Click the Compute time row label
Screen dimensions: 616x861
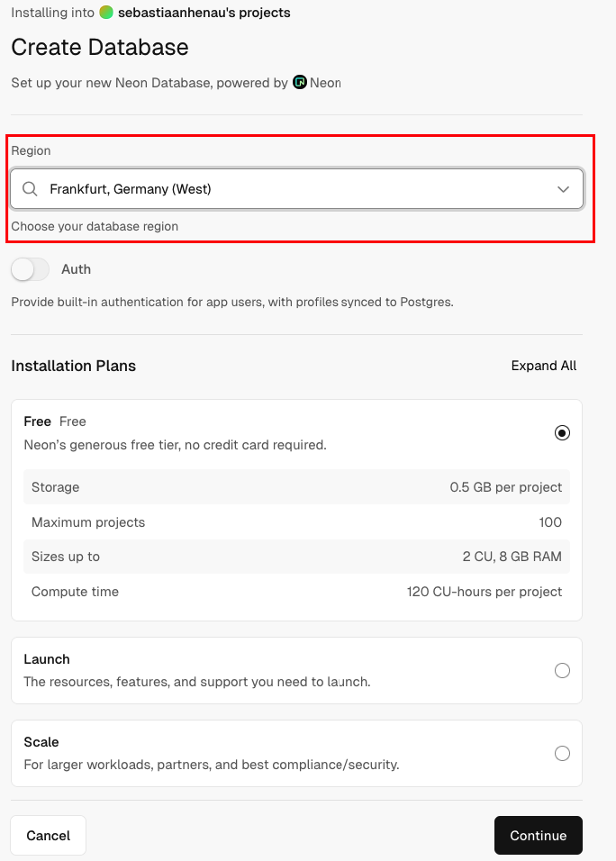coord(75,592)
